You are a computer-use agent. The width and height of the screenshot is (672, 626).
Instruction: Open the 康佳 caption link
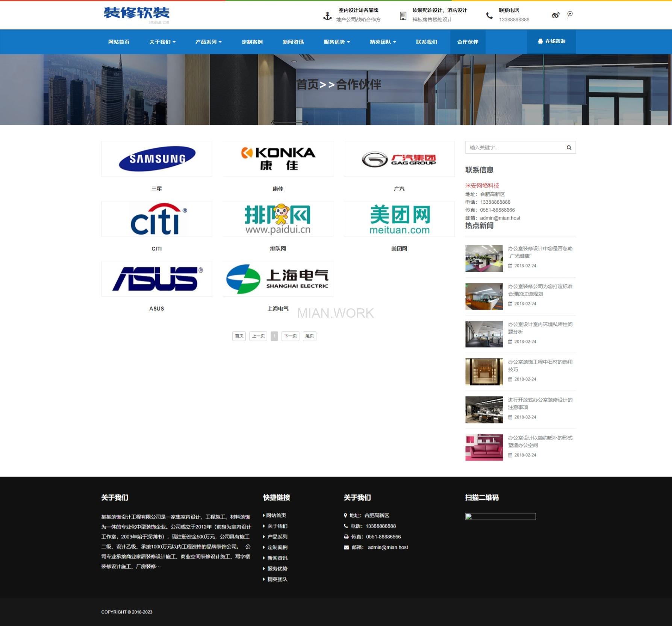point(278,189)
